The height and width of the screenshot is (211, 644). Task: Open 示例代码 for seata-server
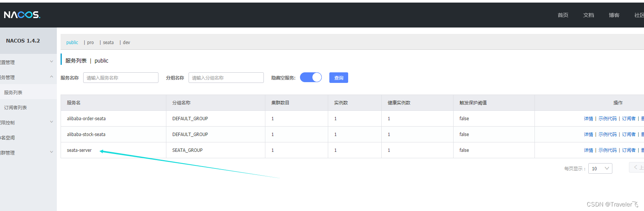607,150
